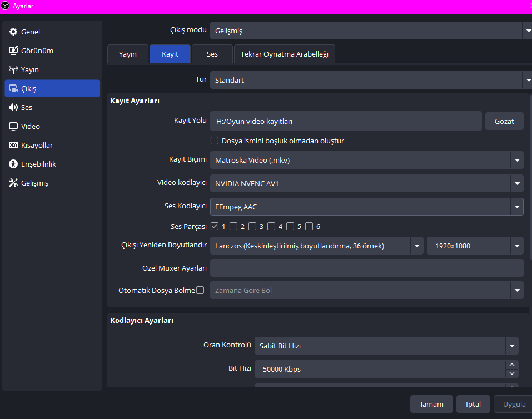
Task: Click the Kısayollar keyboard icon
Action: pos(13,145)
